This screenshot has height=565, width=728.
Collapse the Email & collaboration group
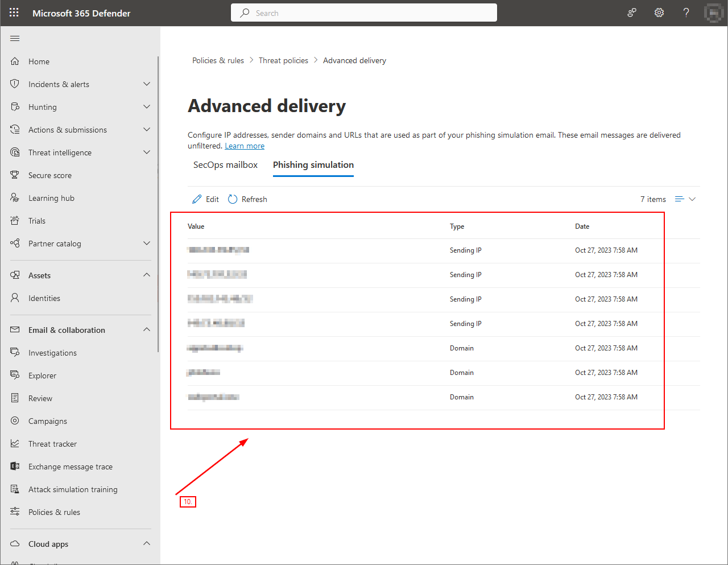click(147, 330)
